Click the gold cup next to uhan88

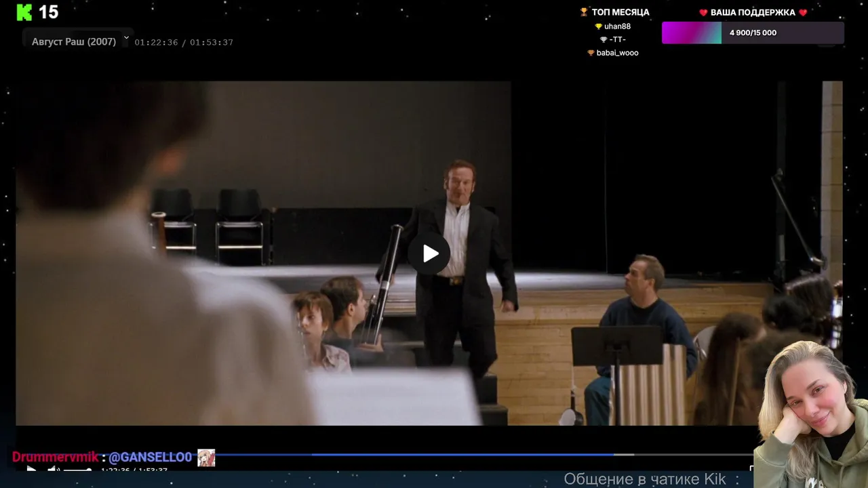599,26
